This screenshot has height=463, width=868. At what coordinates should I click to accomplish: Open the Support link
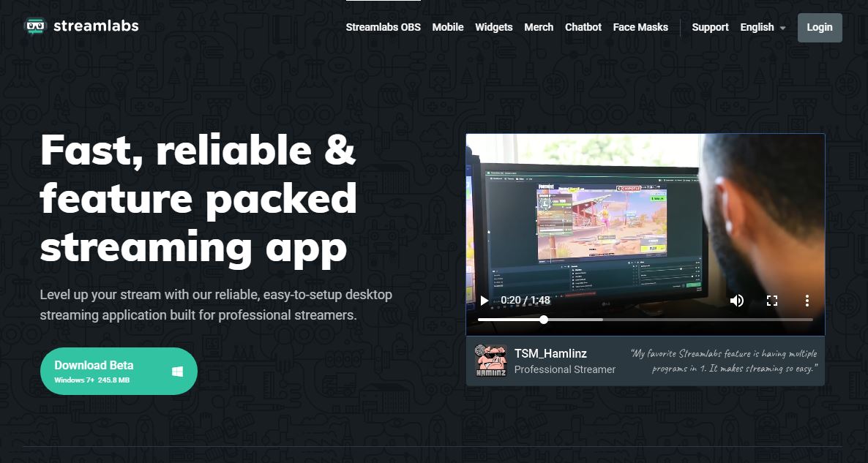click(710, 27)
